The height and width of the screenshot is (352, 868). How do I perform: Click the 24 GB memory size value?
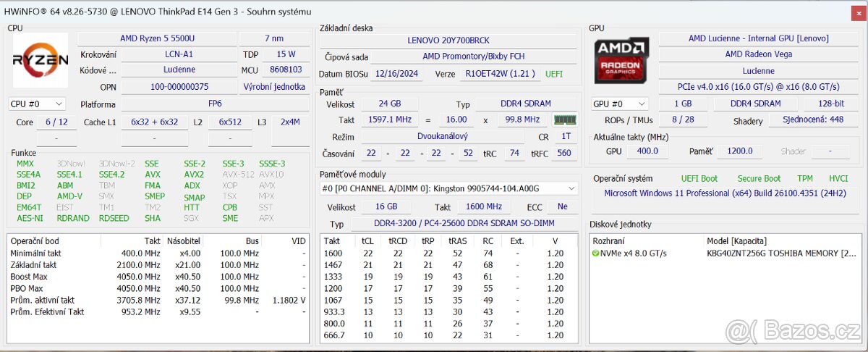[389, 104]
